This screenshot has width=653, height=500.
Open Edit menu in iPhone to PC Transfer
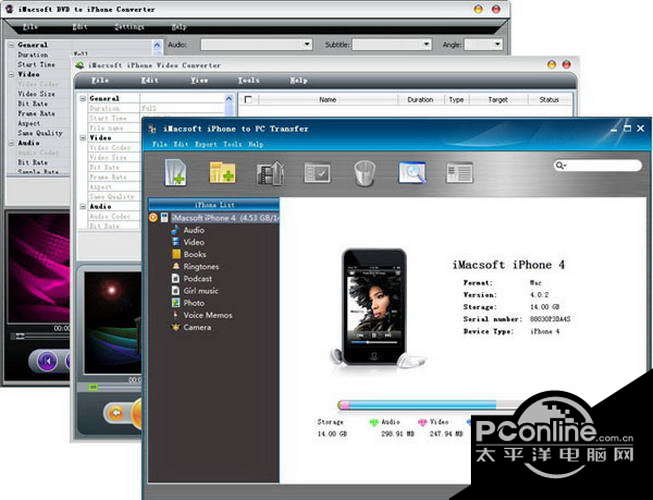pyautogui.click(x=181, y=144)
